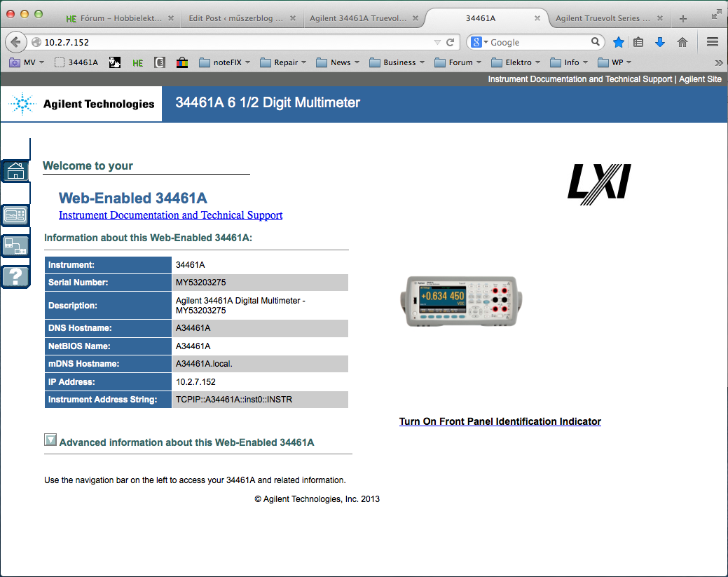Viewport: 728px width, 577px height.
Task: Select the active 34461A tab
Action: pos(481,18)
